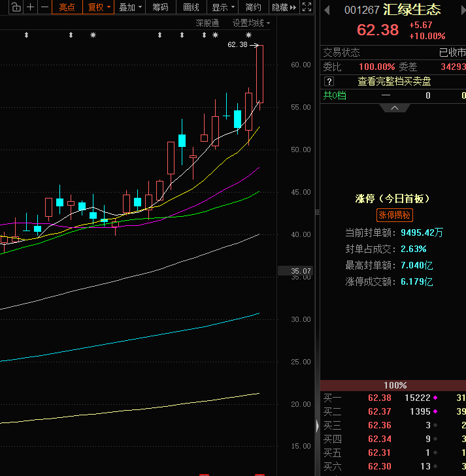
Task: Click the magenta diamond next to 1395
Action: coord(435,411)
